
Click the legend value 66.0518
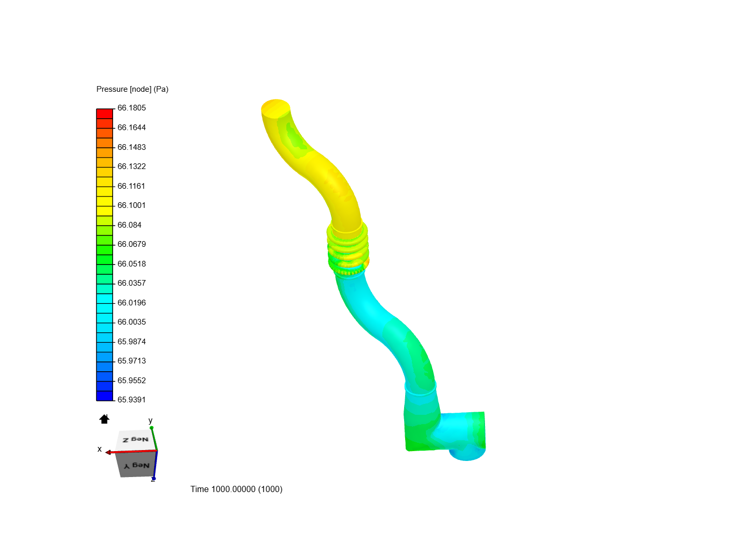click(x=132, y=264)
